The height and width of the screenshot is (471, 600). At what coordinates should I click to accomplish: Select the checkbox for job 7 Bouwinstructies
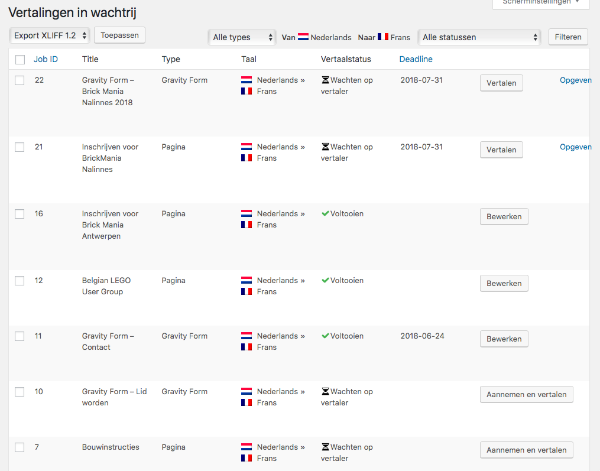(20, 447)
